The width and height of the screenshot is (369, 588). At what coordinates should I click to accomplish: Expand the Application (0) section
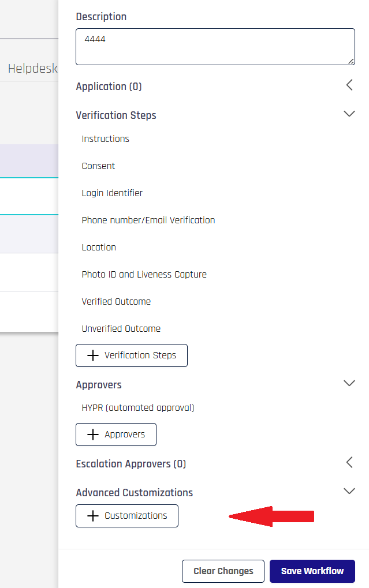coord(349,85)
